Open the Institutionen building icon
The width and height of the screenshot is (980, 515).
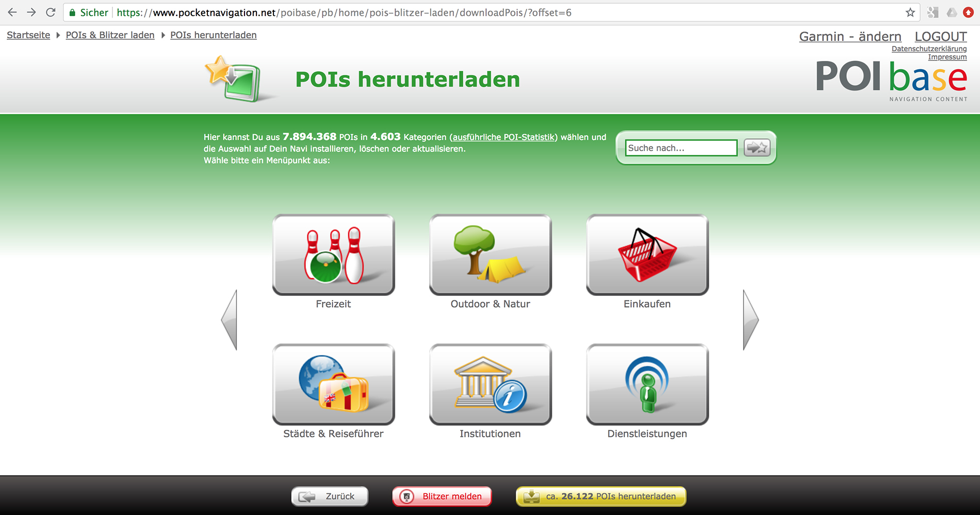point(490,384)
